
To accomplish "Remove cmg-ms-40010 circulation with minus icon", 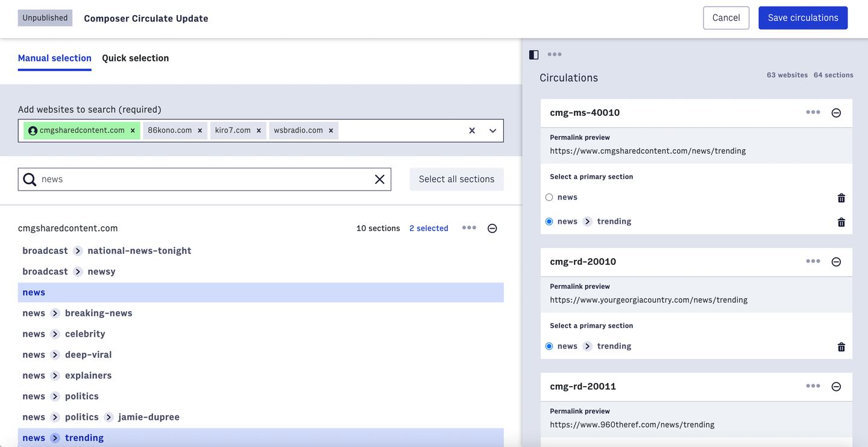I will click(836, 113).
